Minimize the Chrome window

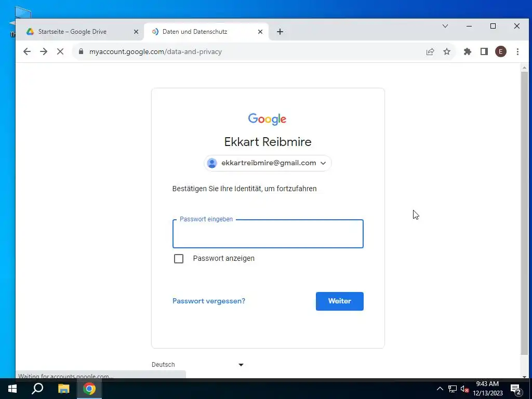[x=469, y=26]
